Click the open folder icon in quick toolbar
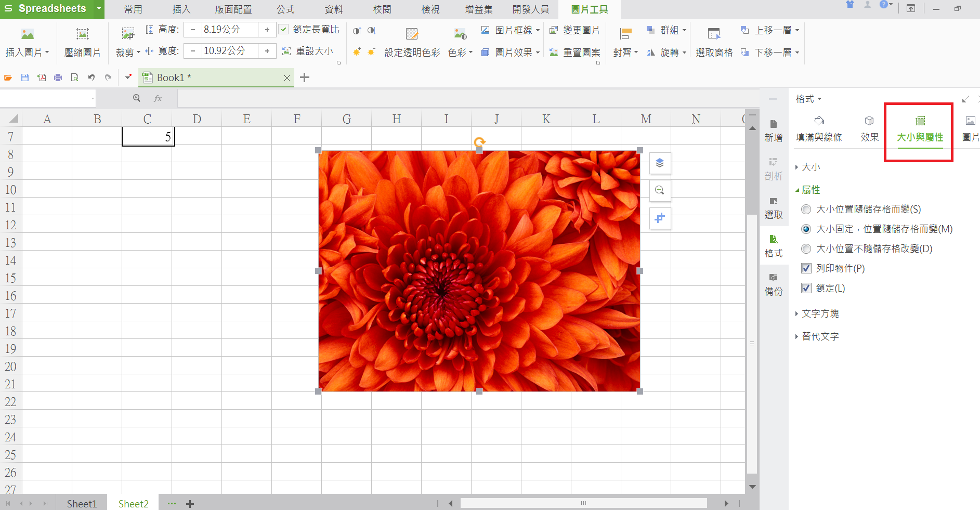This screenshot has height=510, width=980. coord(8,77)
